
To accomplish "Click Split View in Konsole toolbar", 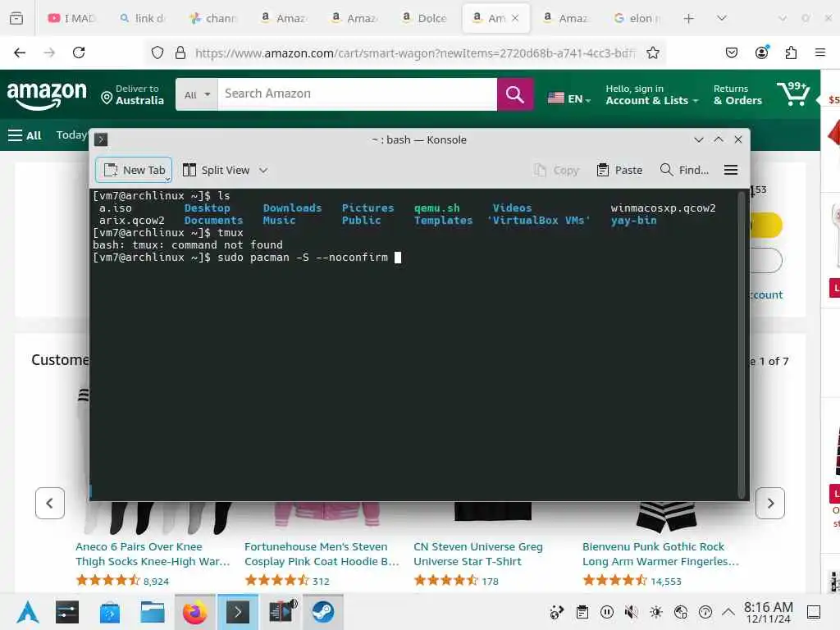I will pos(217,170).
